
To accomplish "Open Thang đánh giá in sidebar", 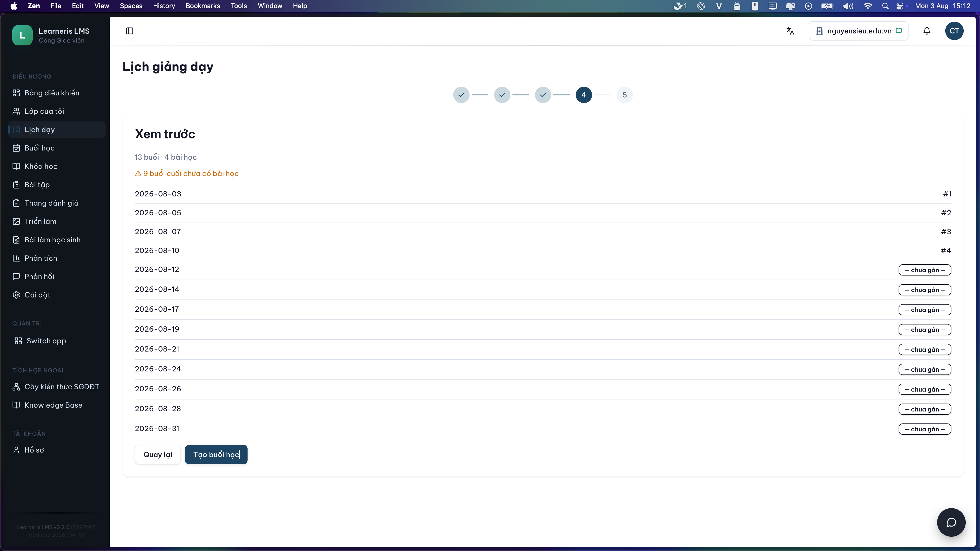I will [57, 203].
